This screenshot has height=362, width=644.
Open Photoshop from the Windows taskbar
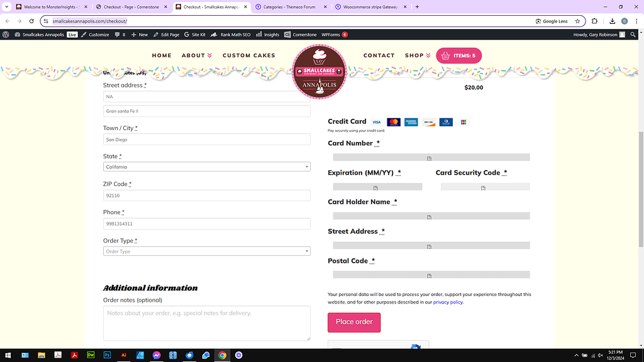(x=107, y=355)
